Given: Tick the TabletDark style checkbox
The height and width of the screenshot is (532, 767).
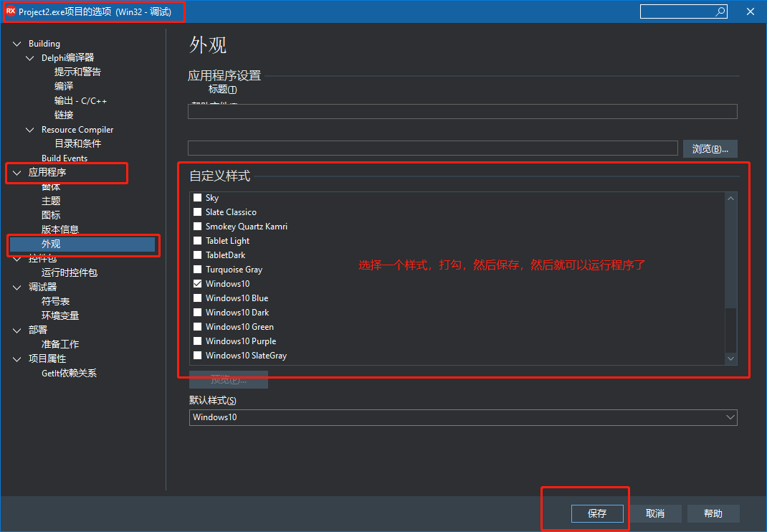Looking at the screenshot, I should pyautogui.click(x=198, y=255).
